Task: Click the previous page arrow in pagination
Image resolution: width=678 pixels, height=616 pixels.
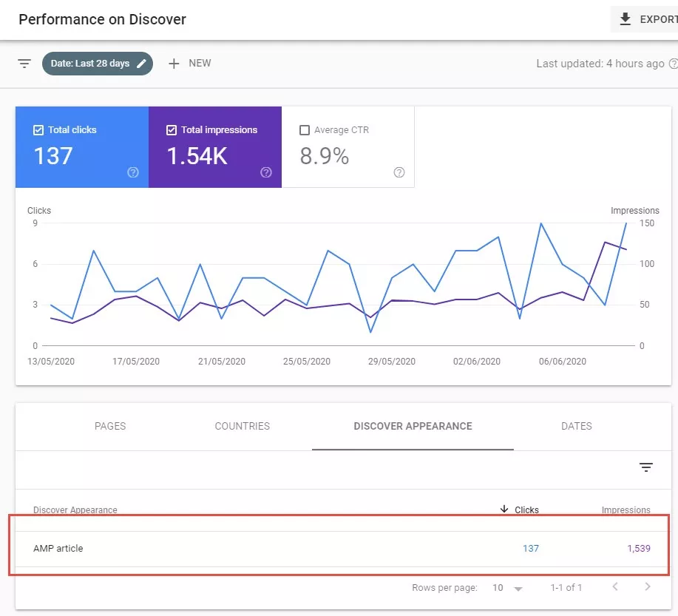Action: coord(614,587)
